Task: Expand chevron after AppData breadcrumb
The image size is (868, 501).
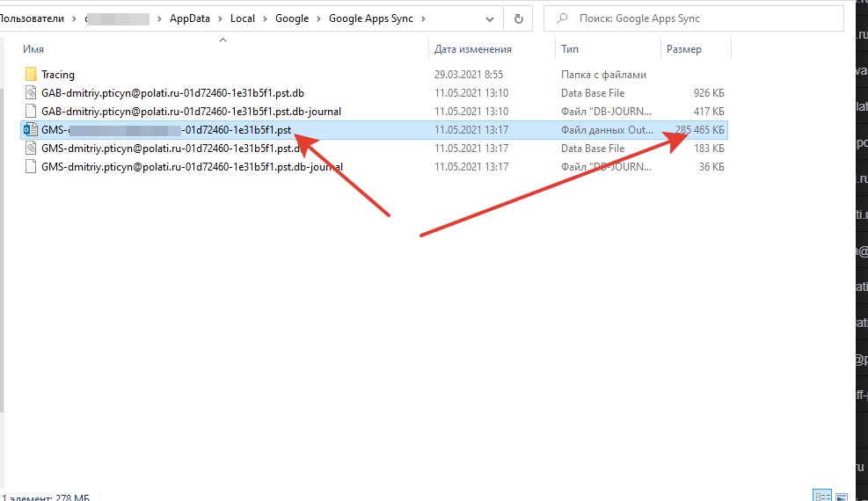Action: 219,18
